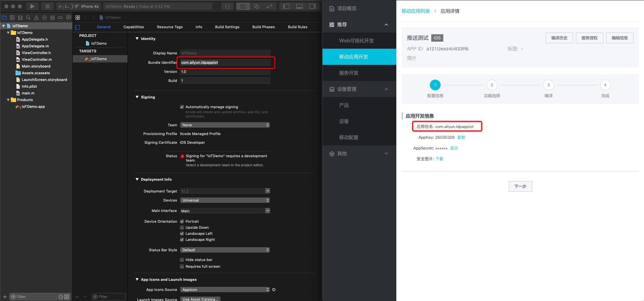The height and width of the screenshot is (301, 644).
Task: Switch to the Build Settings tab
Action: pos(227,27)
